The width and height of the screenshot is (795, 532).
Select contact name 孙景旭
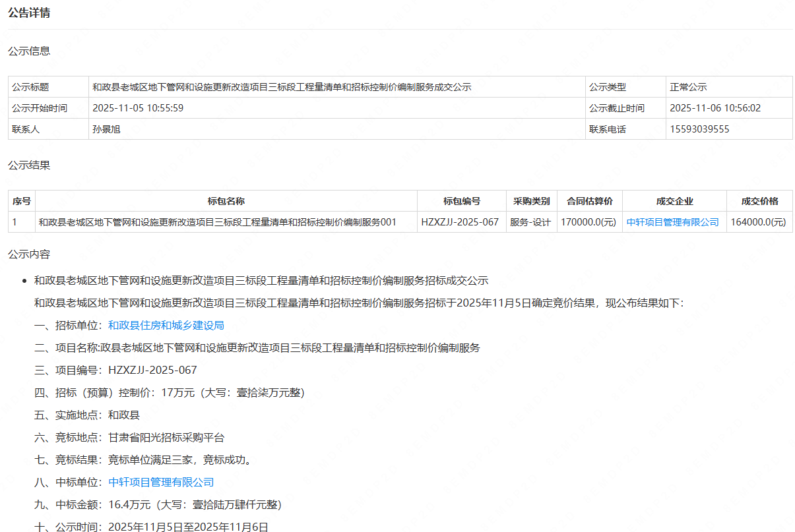point(106,129)
